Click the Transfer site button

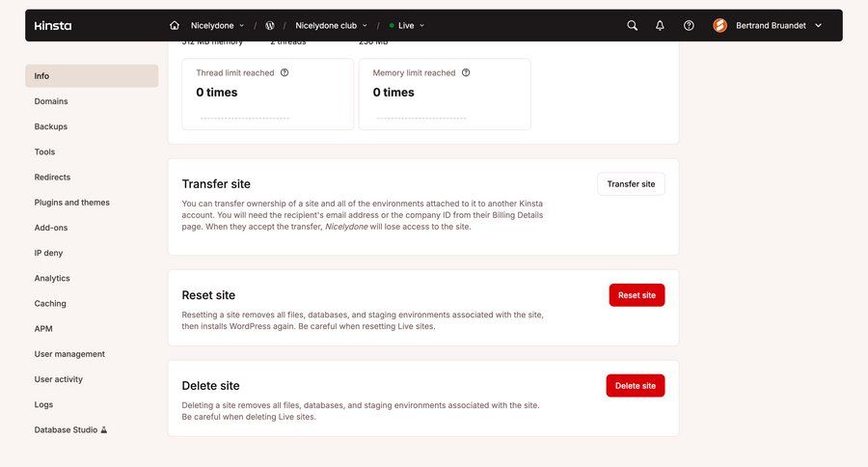631,184
